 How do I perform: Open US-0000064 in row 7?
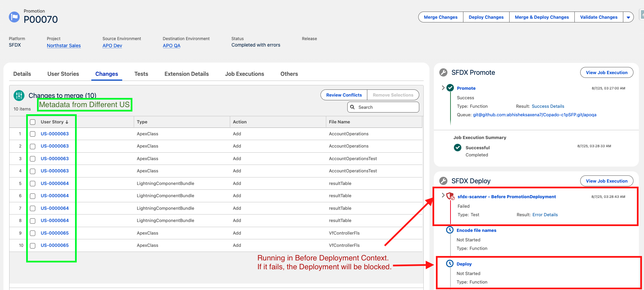55,208
